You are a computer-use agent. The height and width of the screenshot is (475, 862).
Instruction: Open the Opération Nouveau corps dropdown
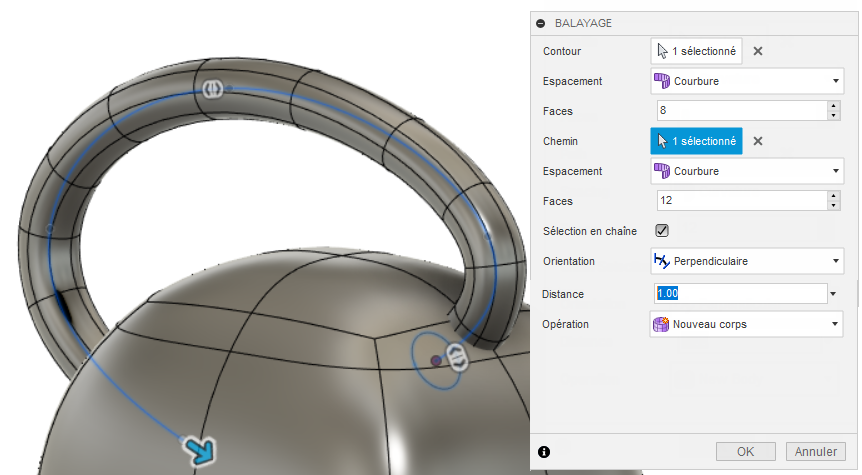[747, 324]
